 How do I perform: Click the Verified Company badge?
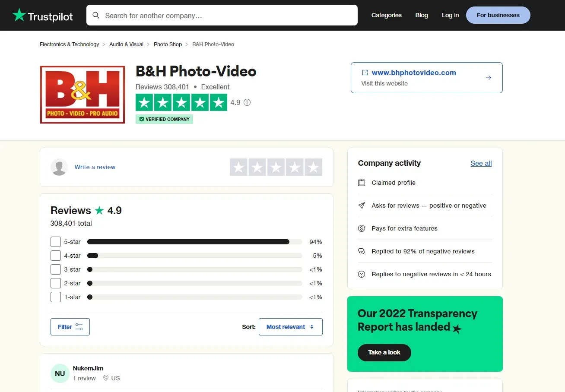coord(164,119)
